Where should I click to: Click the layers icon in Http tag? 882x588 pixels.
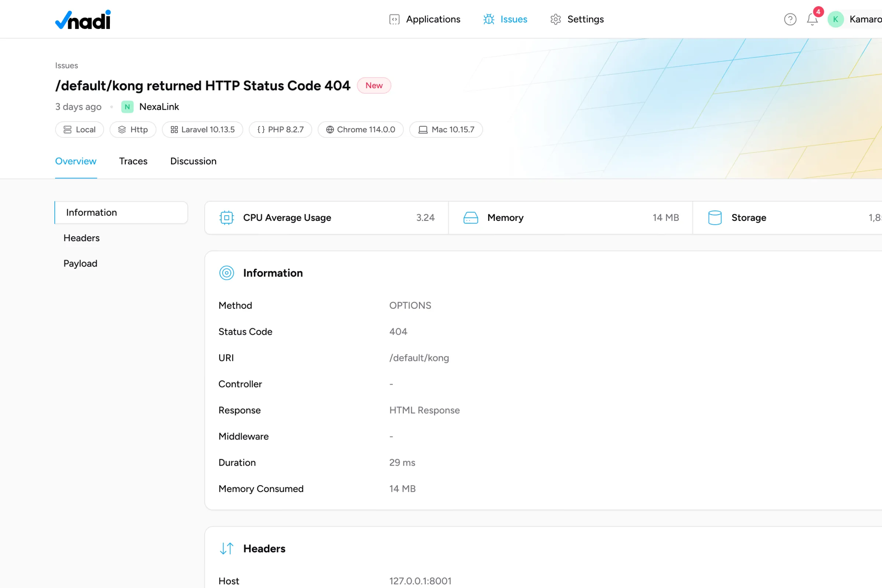[x=122, y=130]
